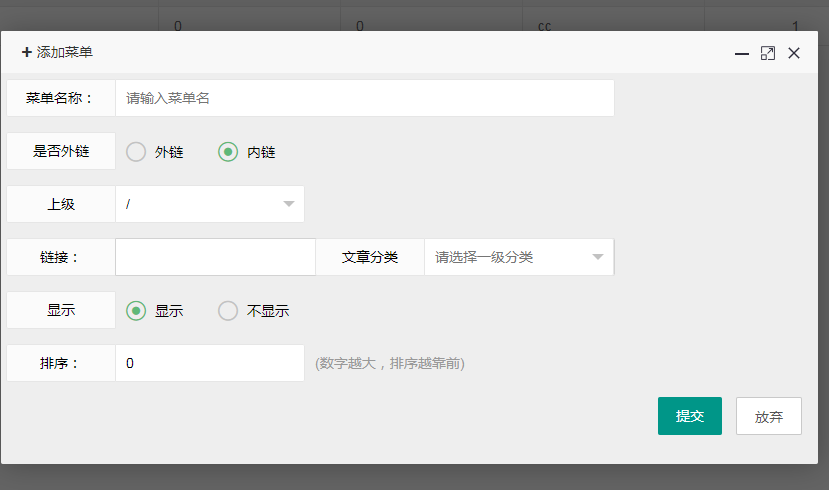Click the 链接 input field

tap(216, 257)
